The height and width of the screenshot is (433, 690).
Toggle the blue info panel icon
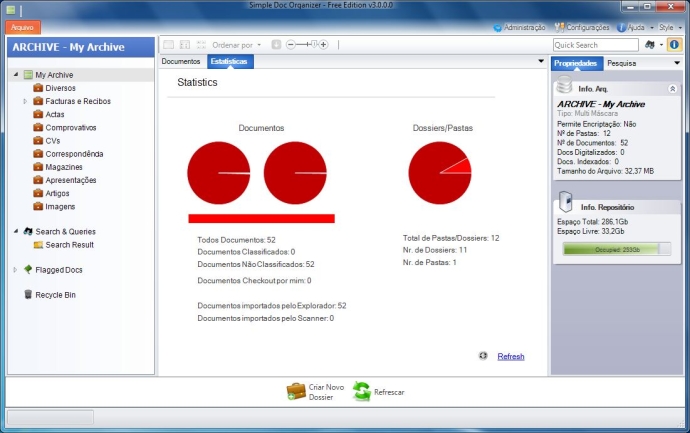point(674,44)
